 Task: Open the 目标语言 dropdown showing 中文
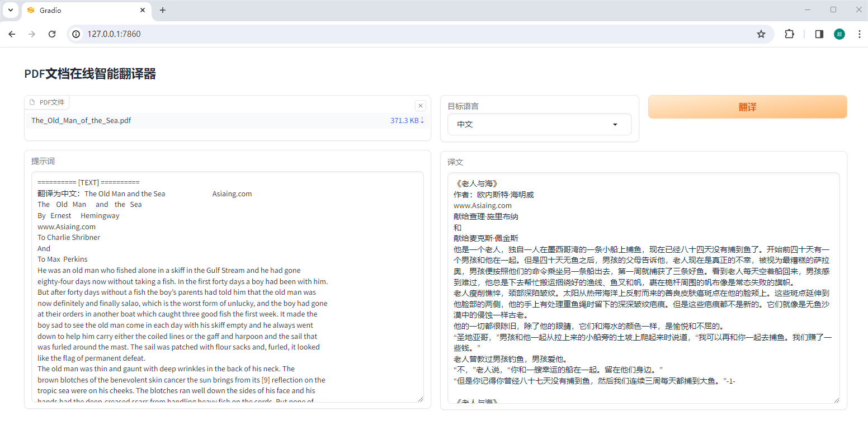tap(540, 124)
